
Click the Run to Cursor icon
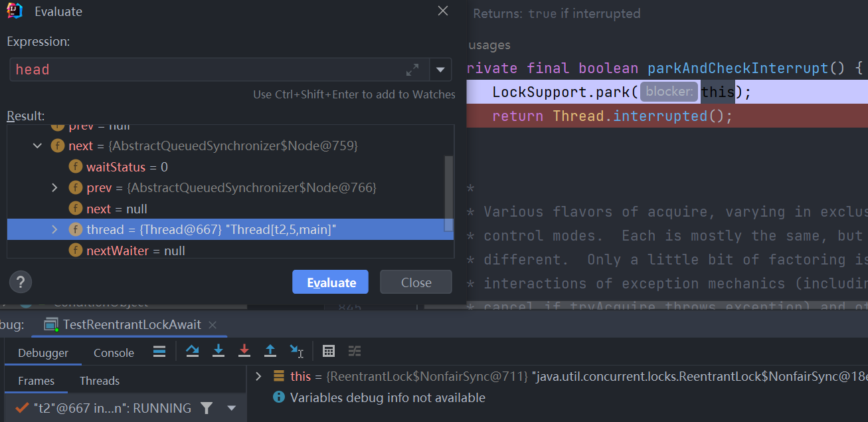[x=296, y=351]
